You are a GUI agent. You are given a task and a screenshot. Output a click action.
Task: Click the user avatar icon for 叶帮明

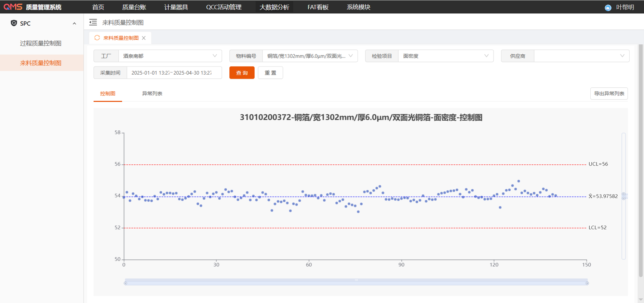pyautogui.click(x=608, y=8)
